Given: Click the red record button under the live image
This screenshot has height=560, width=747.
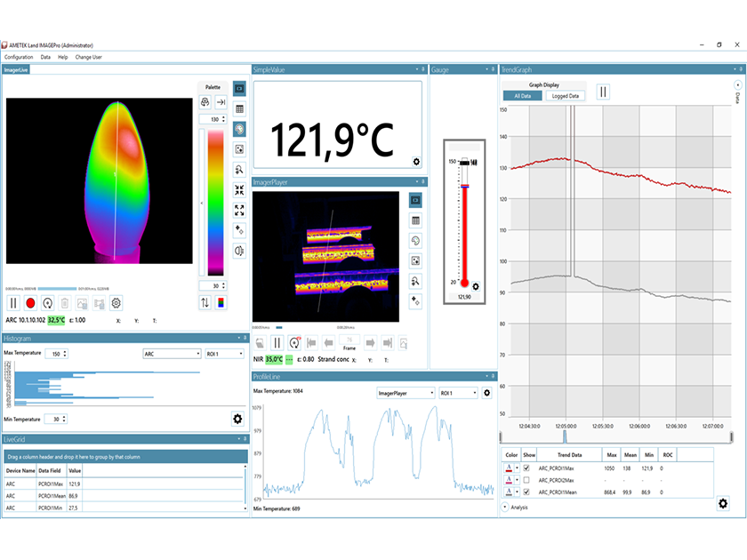Looking at the screenshot, I should 31,303.
